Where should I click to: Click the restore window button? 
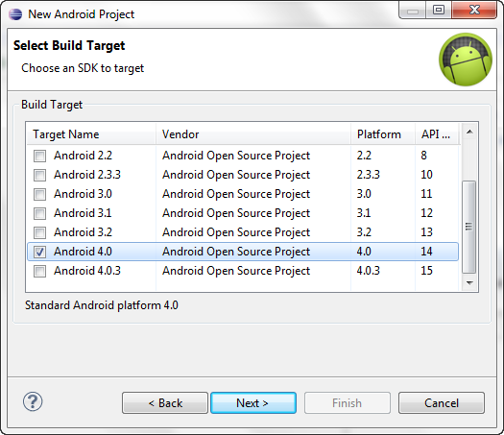tap(439, 10)
